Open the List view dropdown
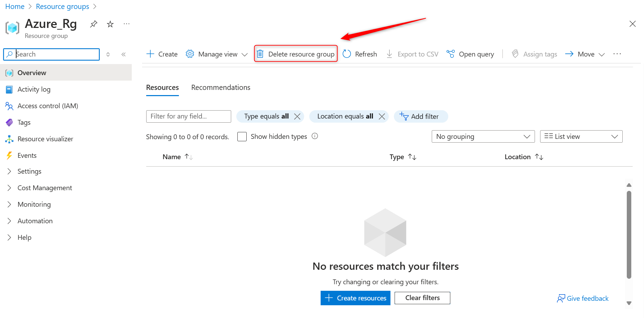The width and height of the screenshot is (644, 318). (x=581, y=136)
